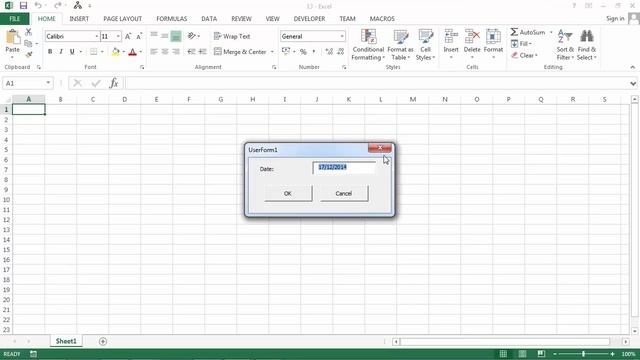The image size is (640, 360).
Task: Open Format as Table gallery
Action: coord(400,45)
